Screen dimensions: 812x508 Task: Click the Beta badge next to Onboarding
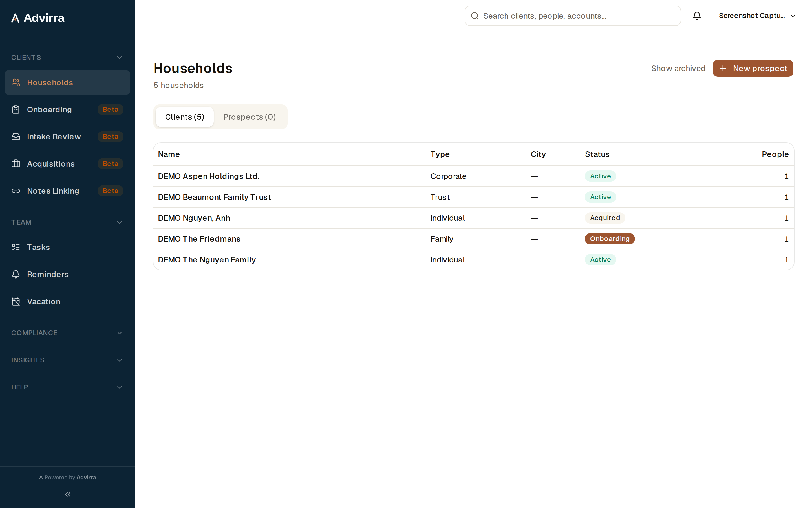coord(111,110)
